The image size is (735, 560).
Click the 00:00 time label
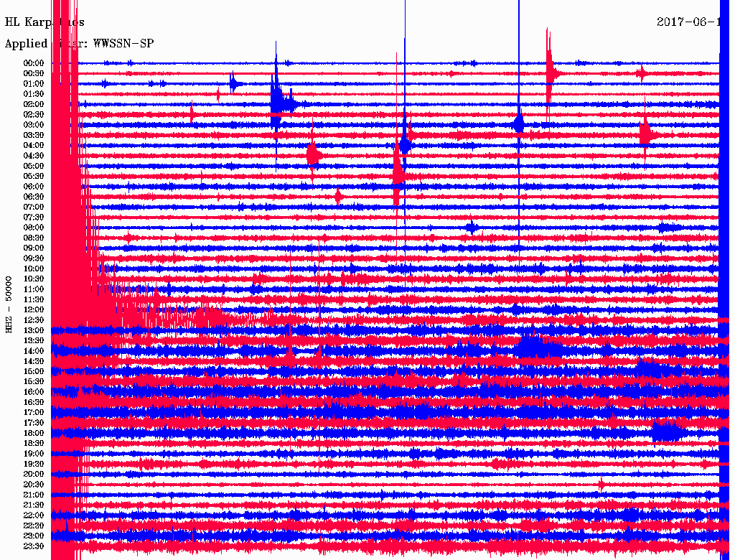[34, 63]
